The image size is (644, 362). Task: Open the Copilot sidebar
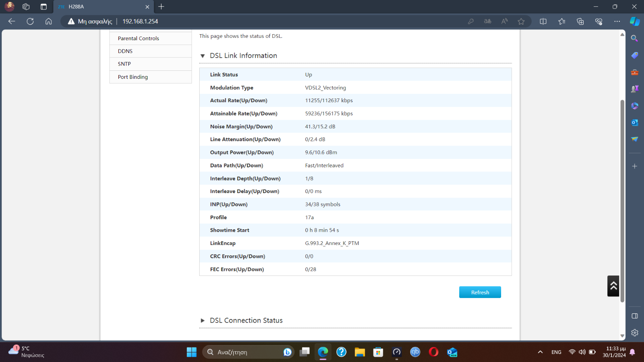click(635, 21)
